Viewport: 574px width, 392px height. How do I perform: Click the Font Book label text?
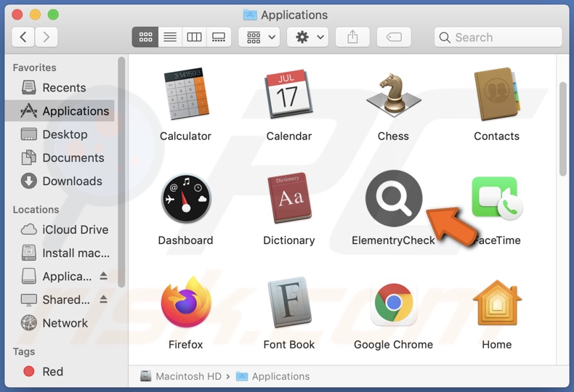tap(289, 345)
